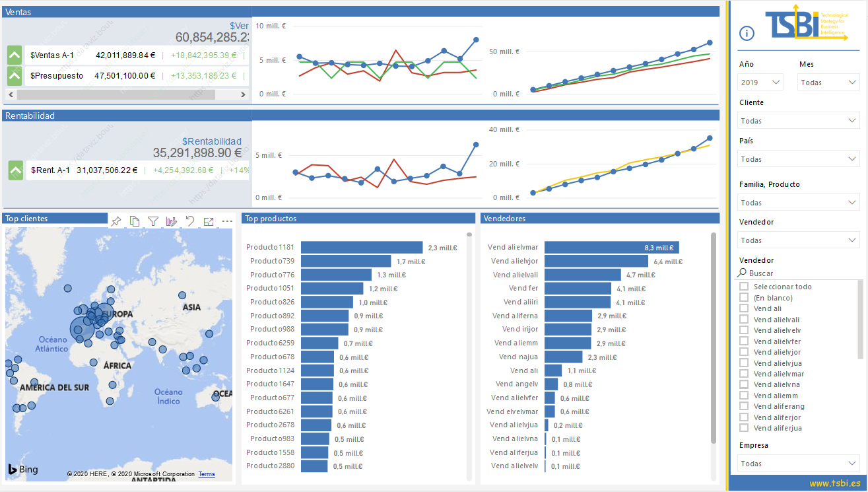Visit www.tsbi.es link
Screen dimensions: 868x492
pyautogui.click(x=835, y=483)
